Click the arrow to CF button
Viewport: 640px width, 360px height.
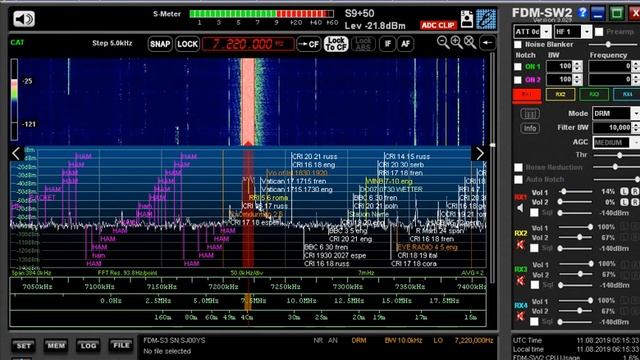tap(309, 44)
